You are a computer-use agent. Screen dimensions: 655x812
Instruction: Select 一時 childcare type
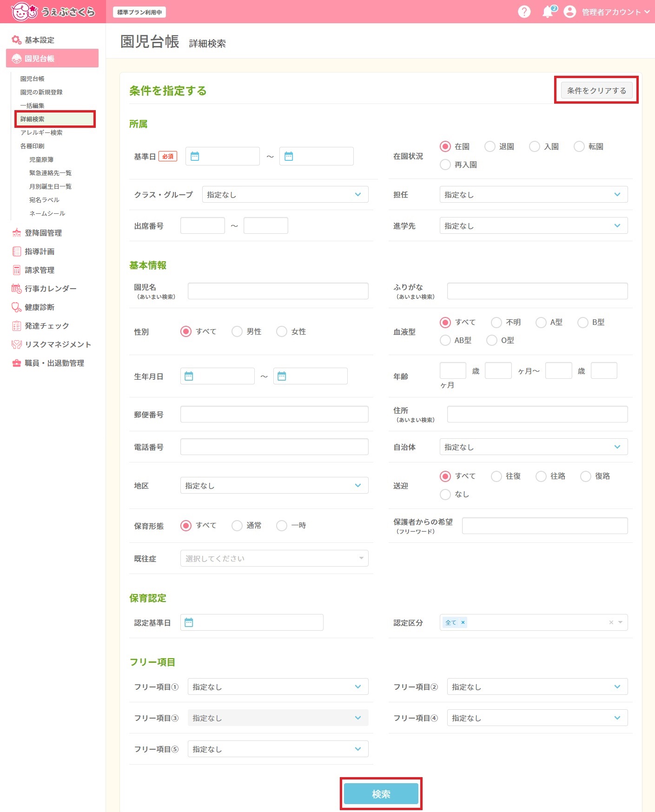pyautogui.click(x=282, y=525)
